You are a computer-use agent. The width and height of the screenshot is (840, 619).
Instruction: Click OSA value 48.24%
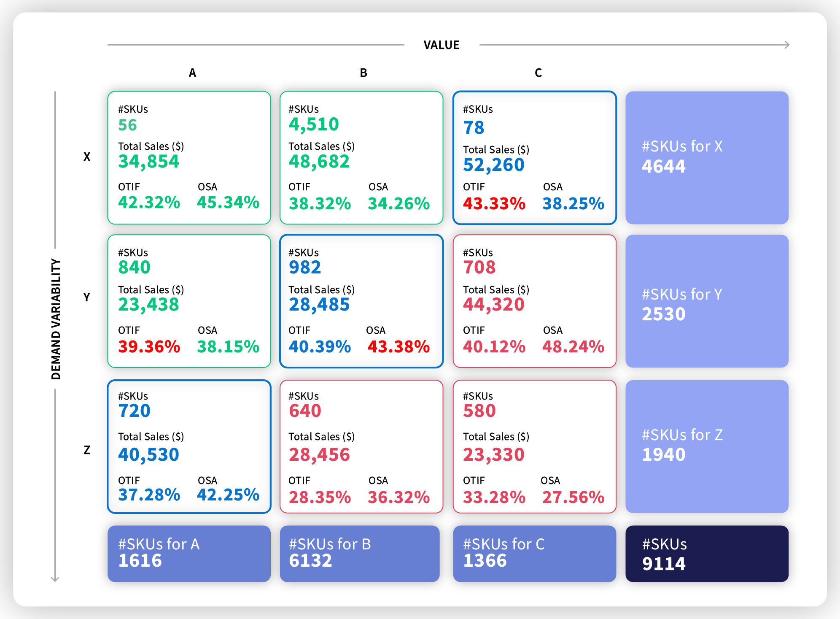(x=573, y=347)
